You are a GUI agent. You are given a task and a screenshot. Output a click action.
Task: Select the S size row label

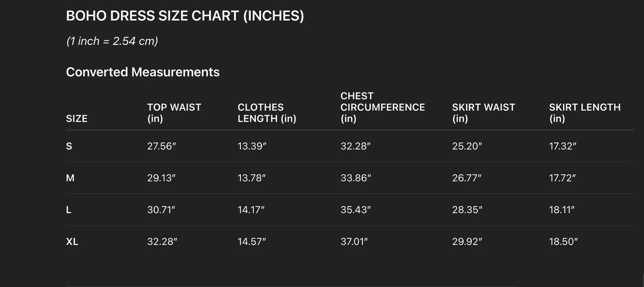tap(69, 146)
